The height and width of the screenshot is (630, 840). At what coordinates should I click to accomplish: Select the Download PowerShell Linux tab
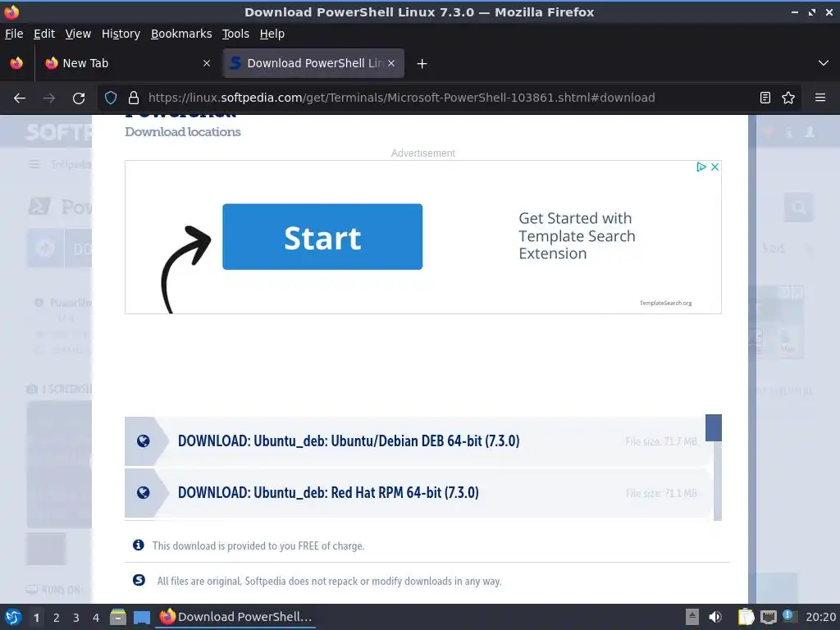(x=313, y=63)
